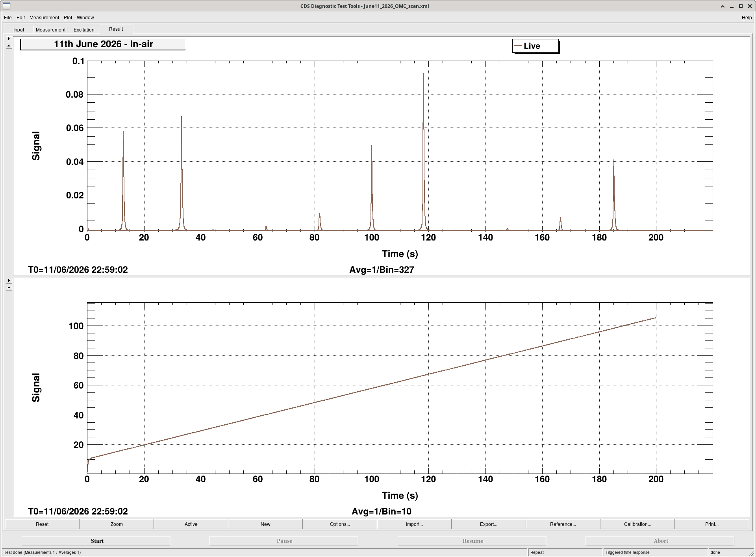Click the Import... button
This screenshot has width=756, height=557.
point(414,524)
